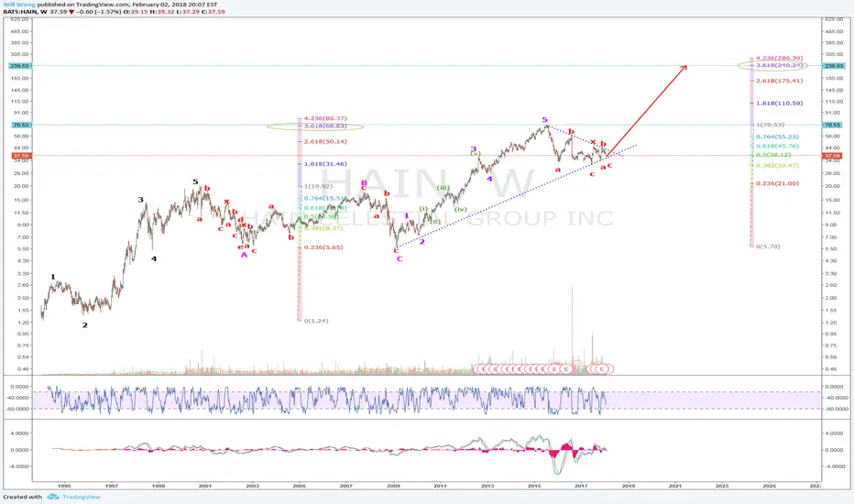The width and height of the screenshot is (854, 504).
Task: Open the Will Wong author link
Action: click(x=19, y=5)
